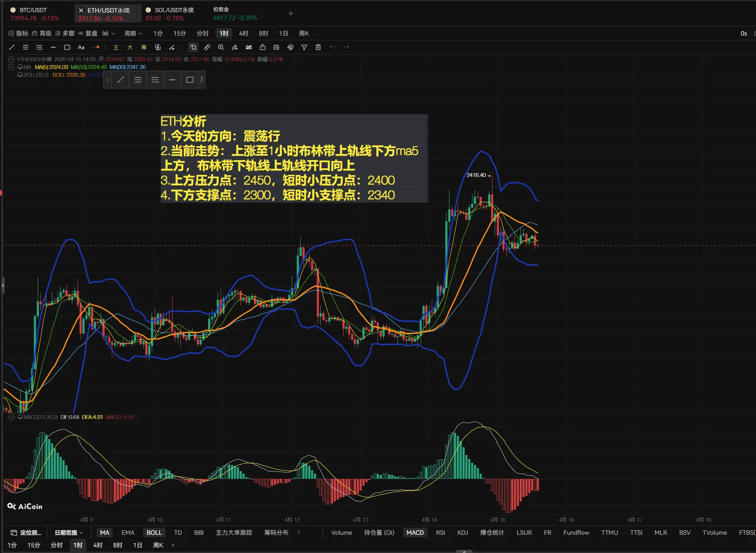Select the 4时 timeframe in top bar
This screenshot has width=756, height=553.
coord(244,33)
